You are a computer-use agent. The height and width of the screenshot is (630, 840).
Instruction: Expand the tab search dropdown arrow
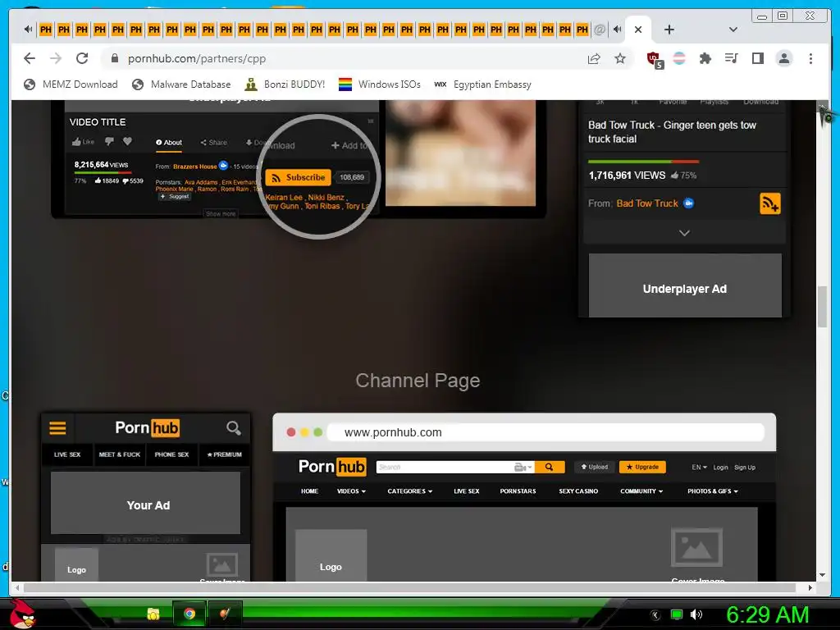733,30
